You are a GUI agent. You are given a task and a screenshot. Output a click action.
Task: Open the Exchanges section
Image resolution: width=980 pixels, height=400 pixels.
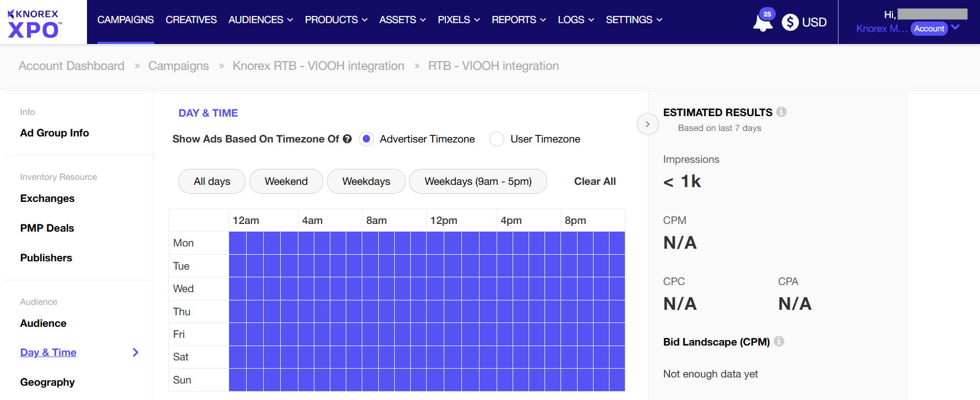(47, 198)
